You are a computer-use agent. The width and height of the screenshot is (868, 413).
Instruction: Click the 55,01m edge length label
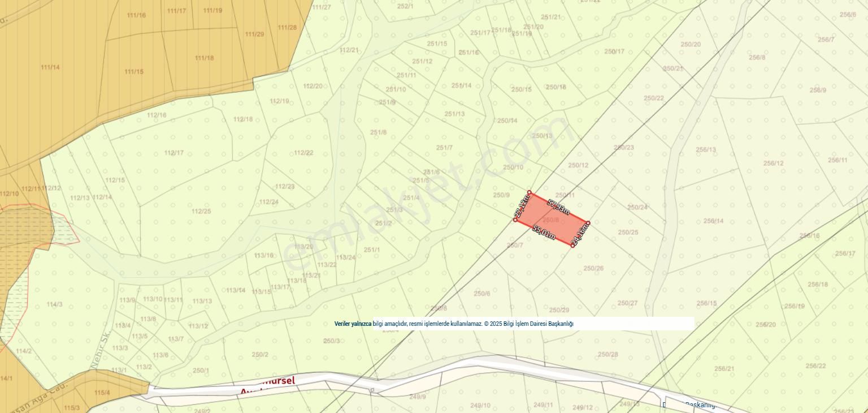click(544, 233)
